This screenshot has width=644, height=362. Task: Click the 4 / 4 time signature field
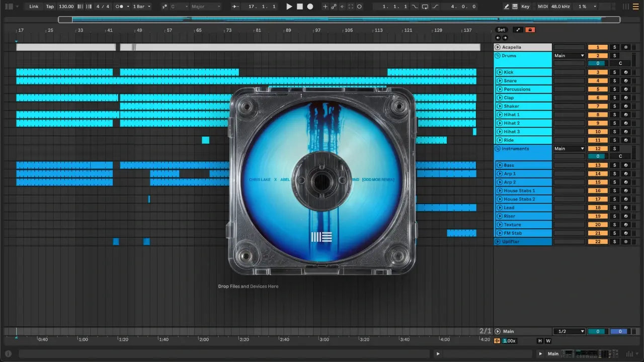point(103,7)
